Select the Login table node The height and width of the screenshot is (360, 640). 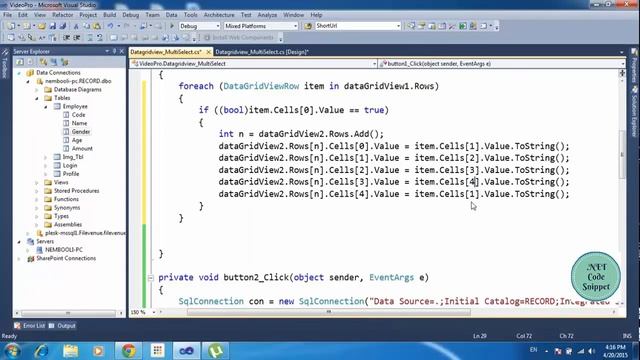(x=70, y=165)
